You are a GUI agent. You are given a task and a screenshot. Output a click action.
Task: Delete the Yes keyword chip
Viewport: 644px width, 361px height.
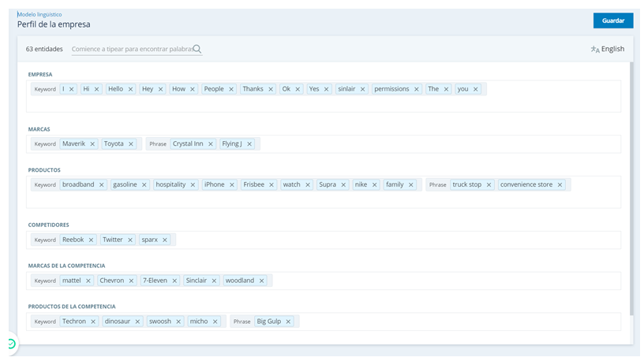[x=326, y=89]
